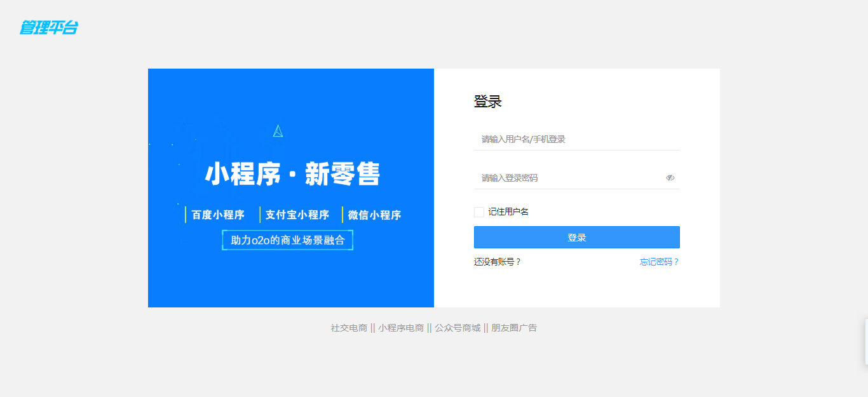868x397 pixels.
Task: Click the triangle icon in banner
Action: [x=278, y=131]
